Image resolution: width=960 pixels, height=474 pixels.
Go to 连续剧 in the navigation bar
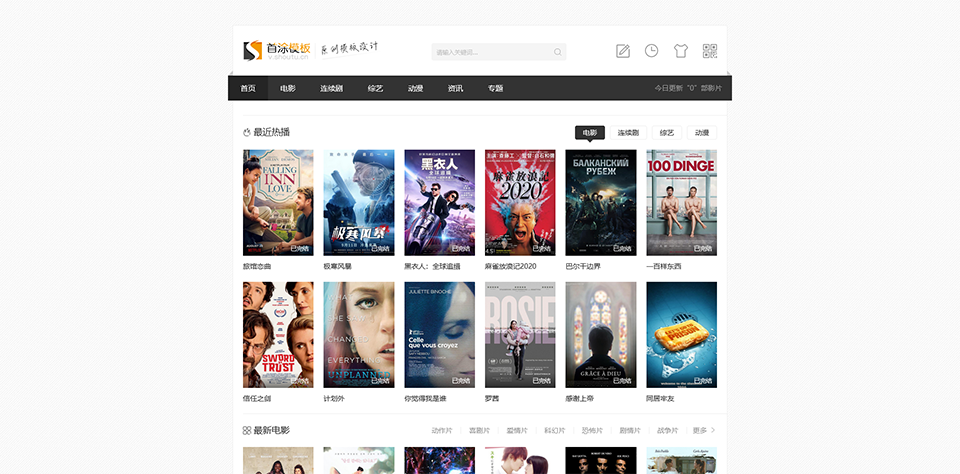click(331, 88)
